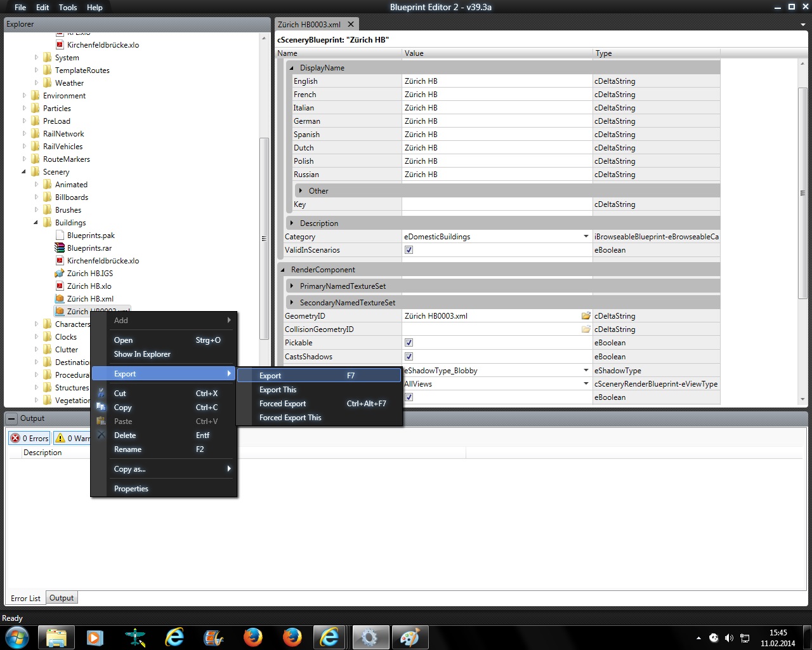812x650 pixels.
Task: Disable the CastsShadows checkbox
Action: [409, 357]
